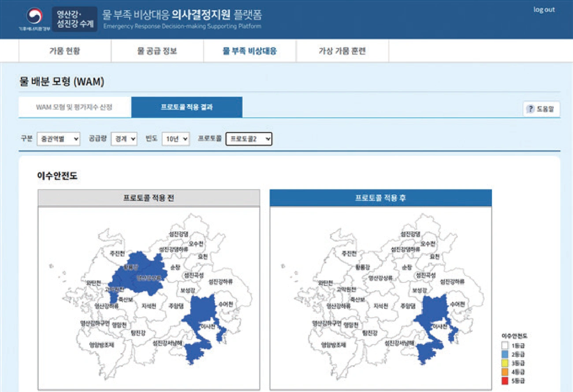The height and width of the screenshot is (392, 573).
Task: Select the 물 부족 비상대응 menu tab
Action: coord(250,51)
